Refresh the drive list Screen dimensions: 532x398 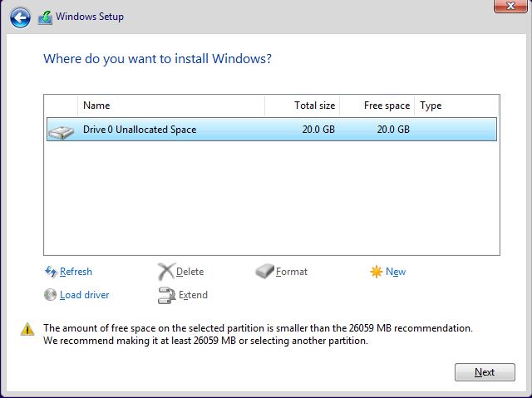[x=76, y=272]
